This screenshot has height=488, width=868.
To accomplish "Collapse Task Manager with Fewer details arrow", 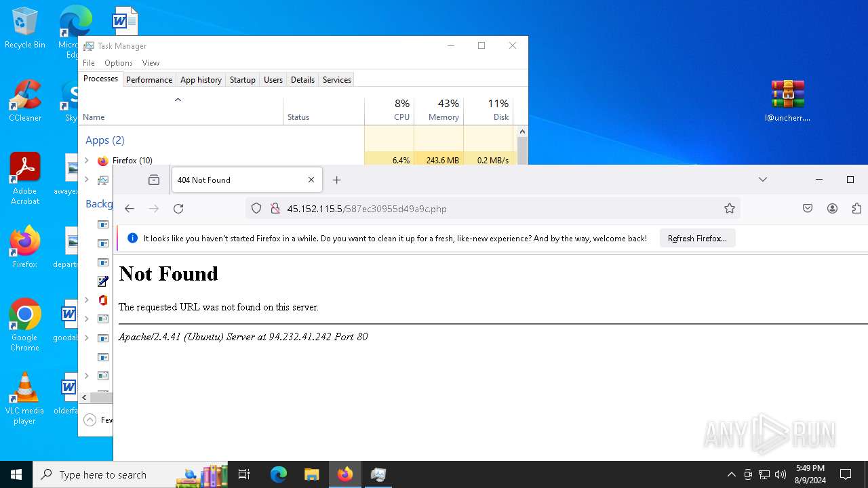I will (90, 420).
